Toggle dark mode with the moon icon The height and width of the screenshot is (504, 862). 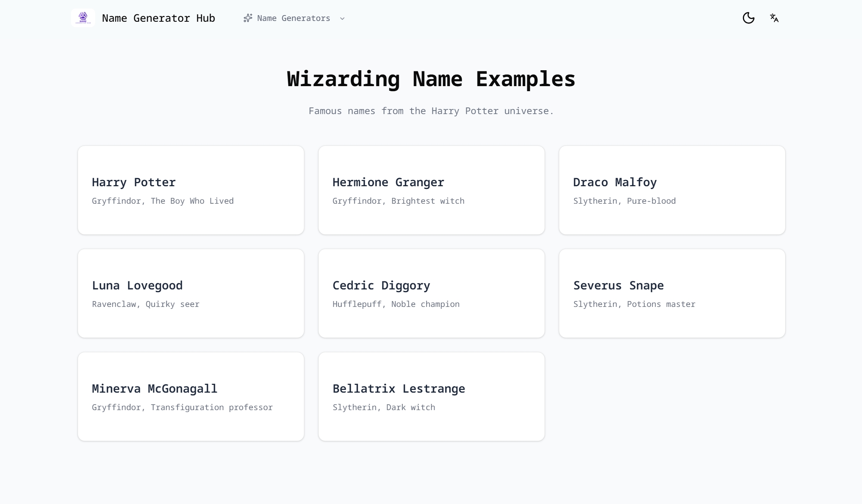coord(748,18)
